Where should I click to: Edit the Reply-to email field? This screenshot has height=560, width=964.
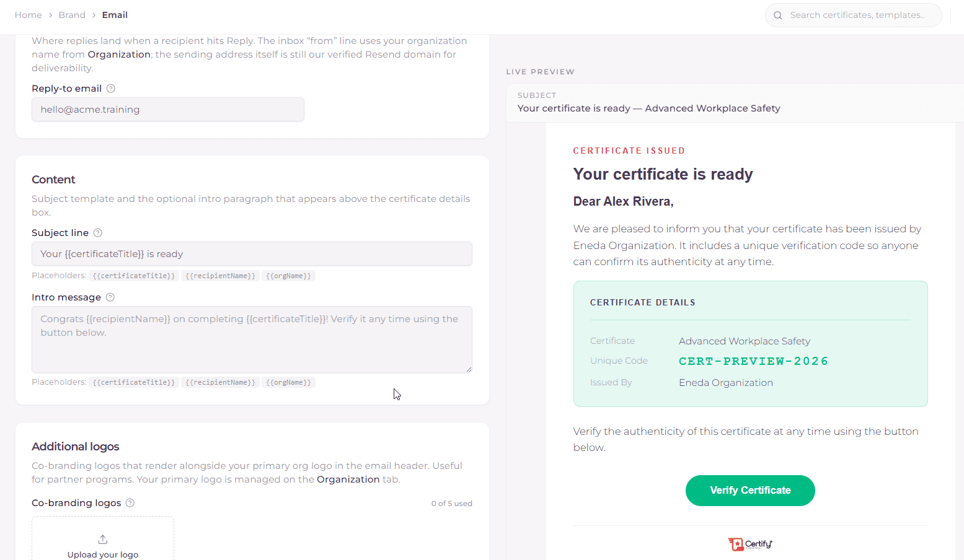click(x=168, y=110)
